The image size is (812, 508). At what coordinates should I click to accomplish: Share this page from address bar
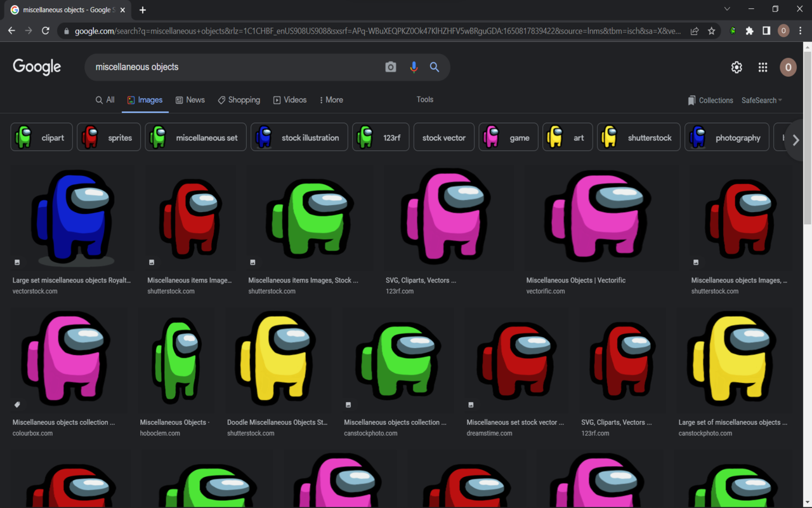click(695, 30)
